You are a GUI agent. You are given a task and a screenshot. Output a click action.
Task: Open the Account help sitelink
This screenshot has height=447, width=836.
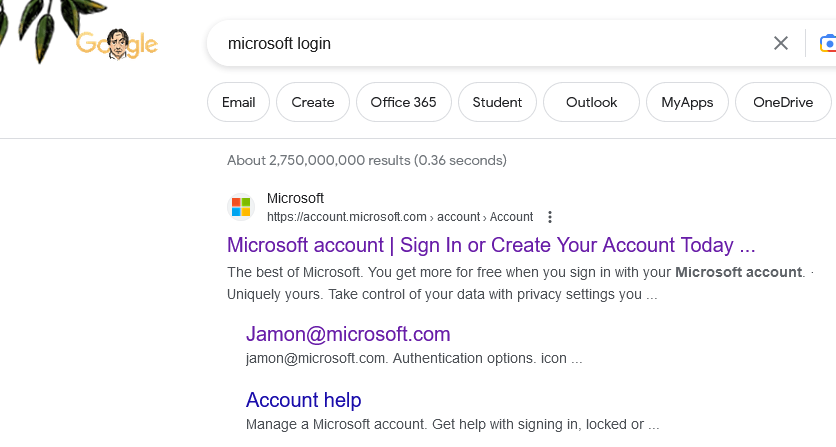[x=303, y=400]
